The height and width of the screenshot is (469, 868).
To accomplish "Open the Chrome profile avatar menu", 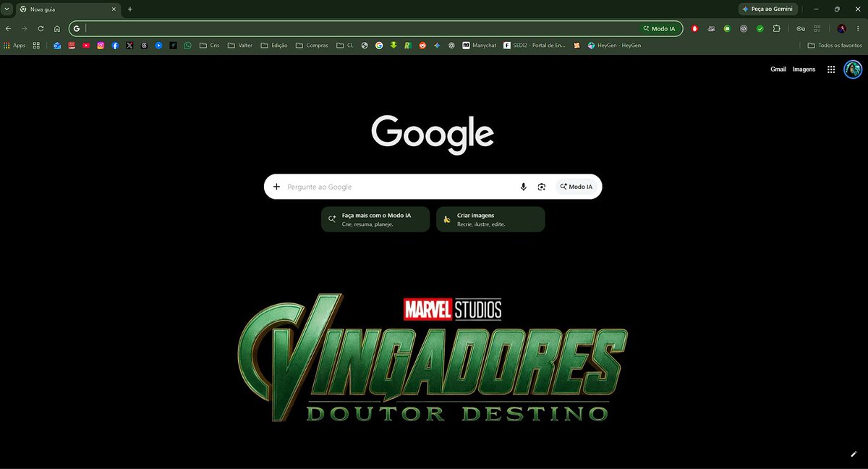I will coord(841,29).
